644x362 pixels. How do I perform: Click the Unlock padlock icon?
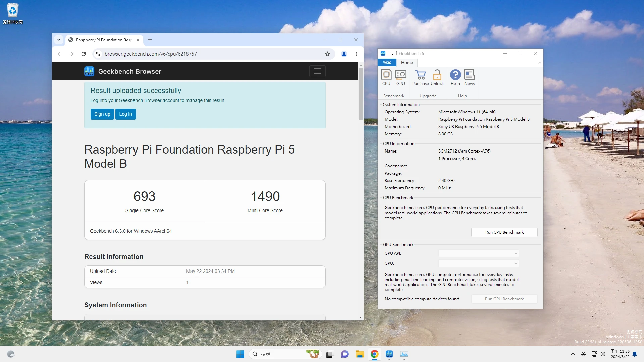click(x=437, y=77)
